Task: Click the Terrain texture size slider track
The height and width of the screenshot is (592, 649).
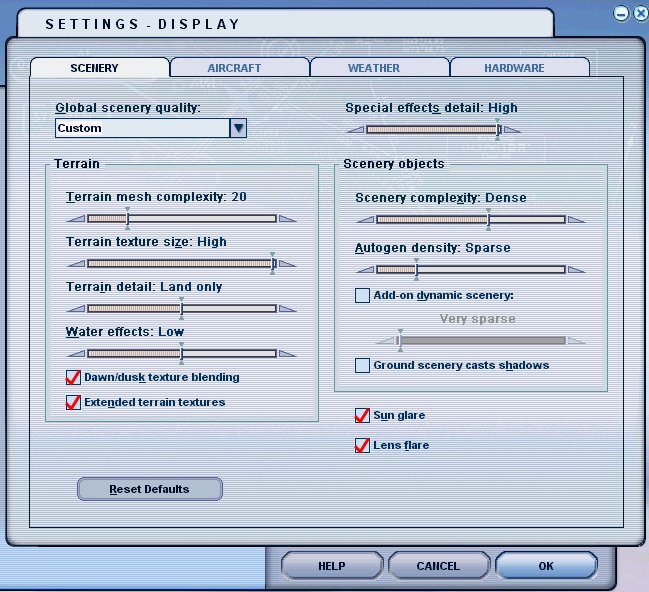Action: (182, 264)
